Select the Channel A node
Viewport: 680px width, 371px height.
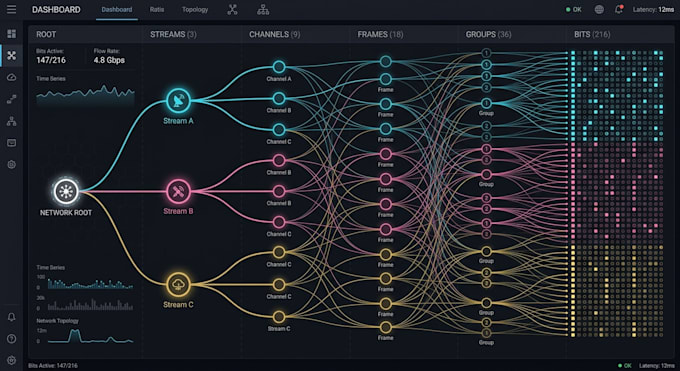pyautogui.click(x=279, y=67)
